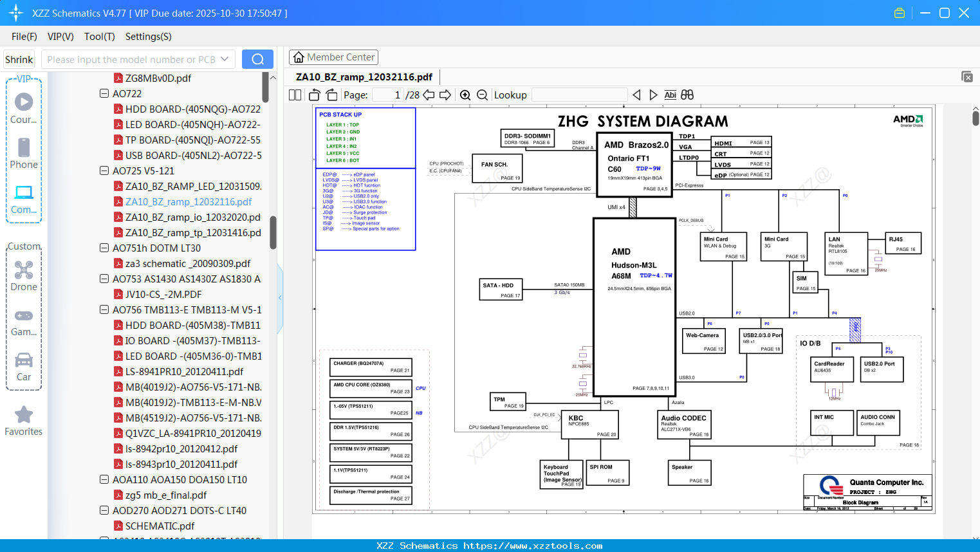
Task: Collapse the AO756 TMB113-E folder
Action: click(104, 309)
